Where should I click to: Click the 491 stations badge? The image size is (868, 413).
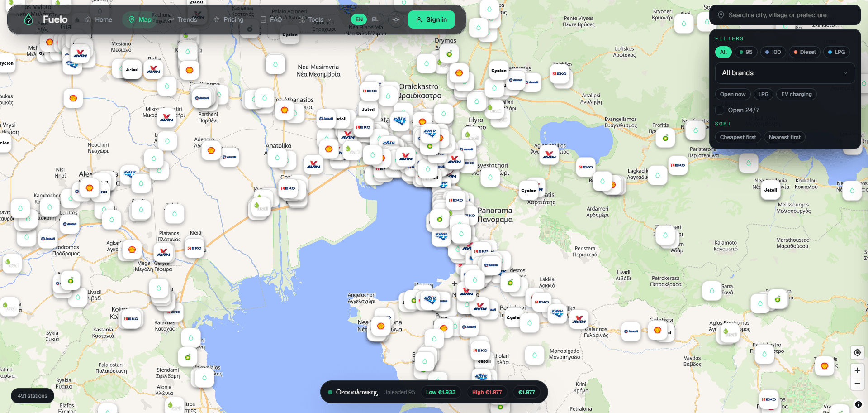[x=32, y=396]
